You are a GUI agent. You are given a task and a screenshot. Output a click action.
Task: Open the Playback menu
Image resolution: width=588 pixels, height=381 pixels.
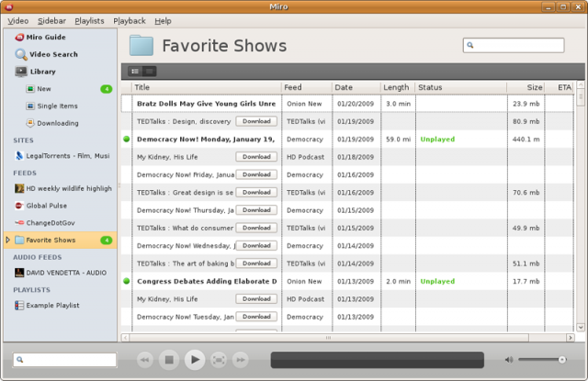click(x=130, y=21)
